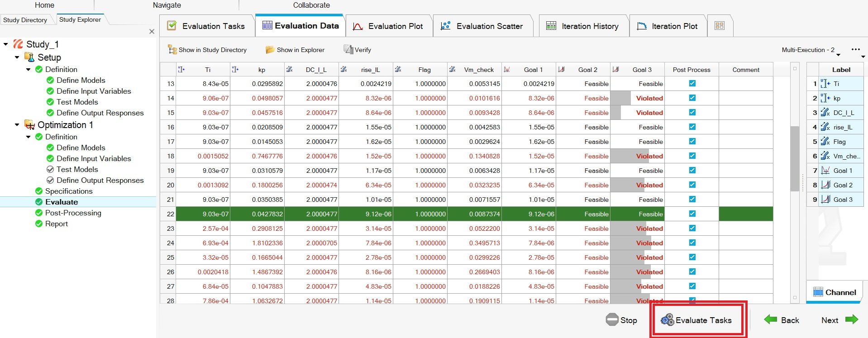Click the Evaluate Tasks button

pyautogui.click(x=697, y=320)
